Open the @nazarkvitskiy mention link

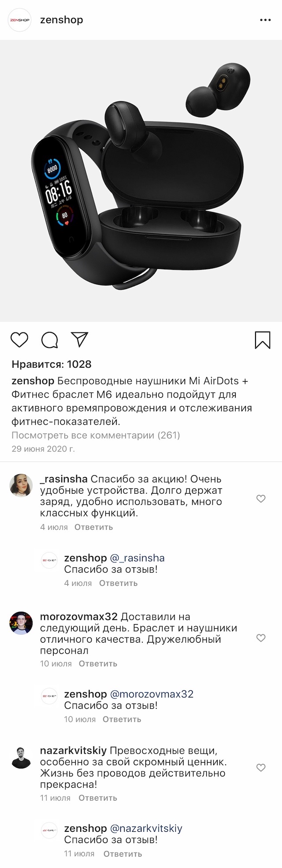coord(146,828)
